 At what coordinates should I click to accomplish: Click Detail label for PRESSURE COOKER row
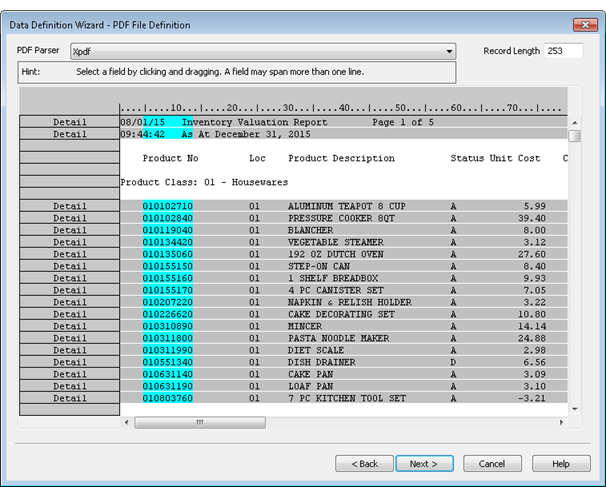click(x=69, y=218)
